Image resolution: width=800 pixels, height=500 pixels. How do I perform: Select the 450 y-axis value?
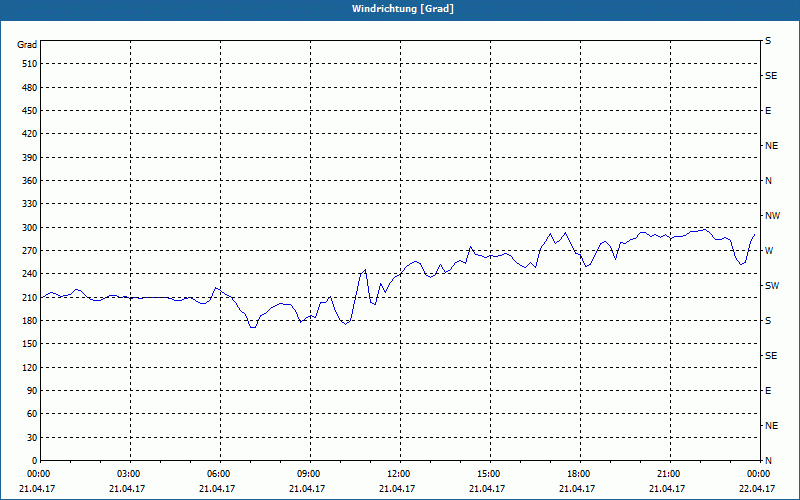pyautogui.click(x=30, y=111)
